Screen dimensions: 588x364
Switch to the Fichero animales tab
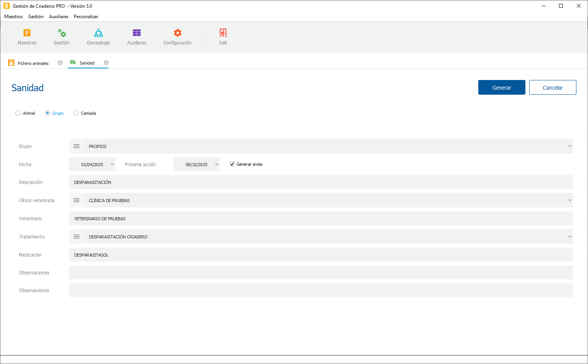click(x=33, y=63)
